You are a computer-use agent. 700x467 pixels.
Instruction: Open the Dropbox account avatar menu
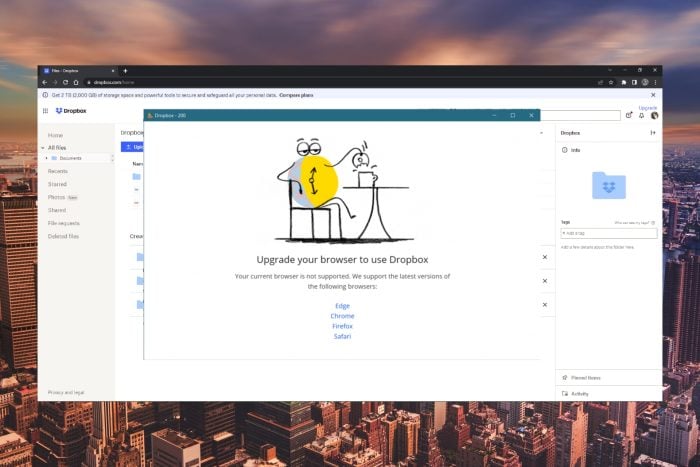(654, 116)
